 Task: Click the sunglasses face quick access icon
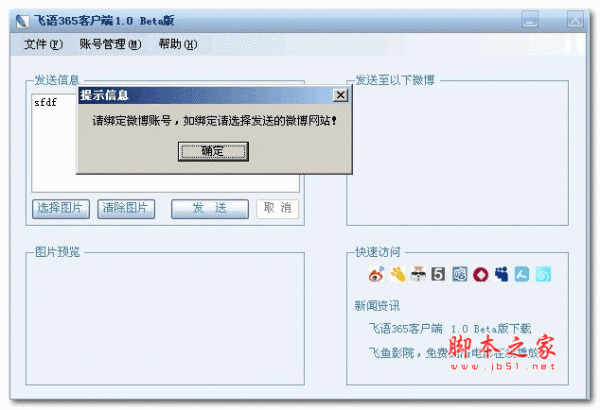pyautogui.click(x=418, y=274)
